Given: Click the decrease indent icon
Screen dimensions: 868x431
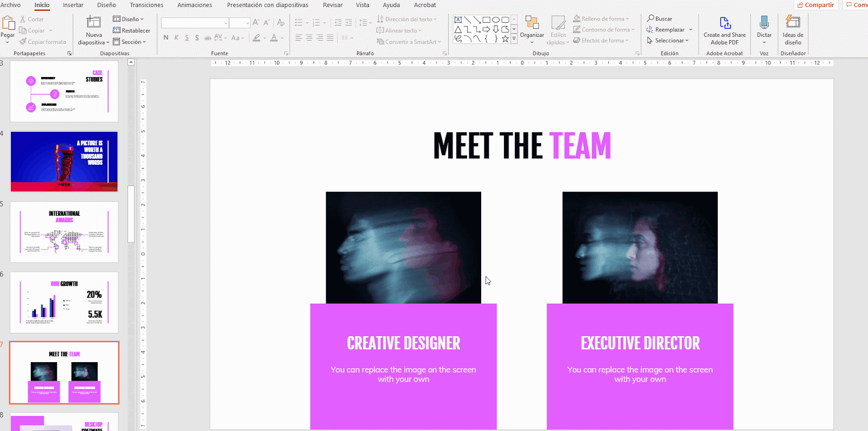Looking at the screenshot, I should (x=338, y=22).
